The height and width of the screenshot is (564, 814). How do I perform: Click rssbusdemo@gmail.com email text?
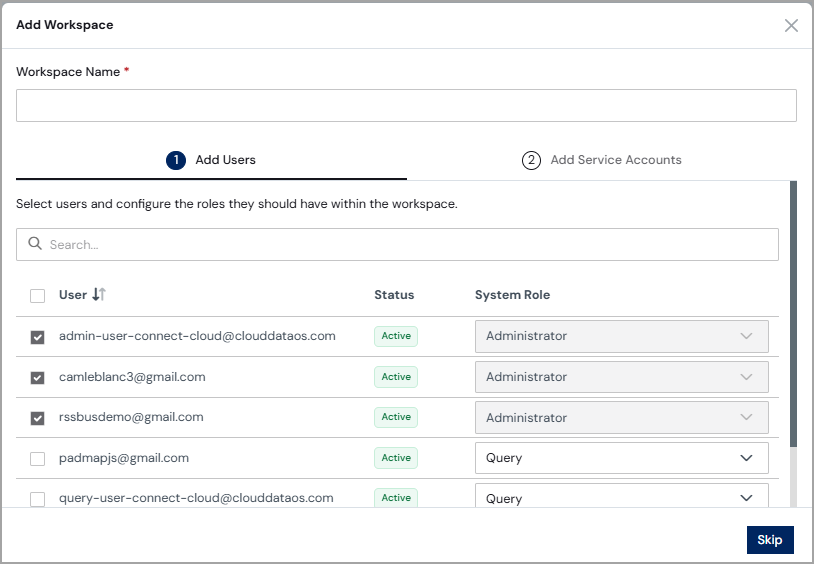click(x=131, y=417)
